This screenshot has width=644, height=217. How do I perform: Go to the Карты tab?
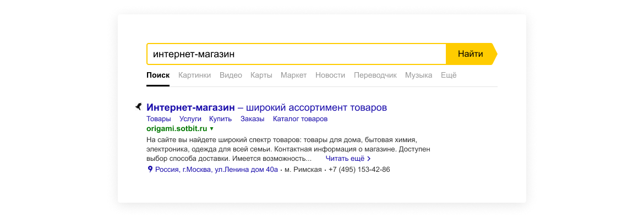tap(261, 75)
